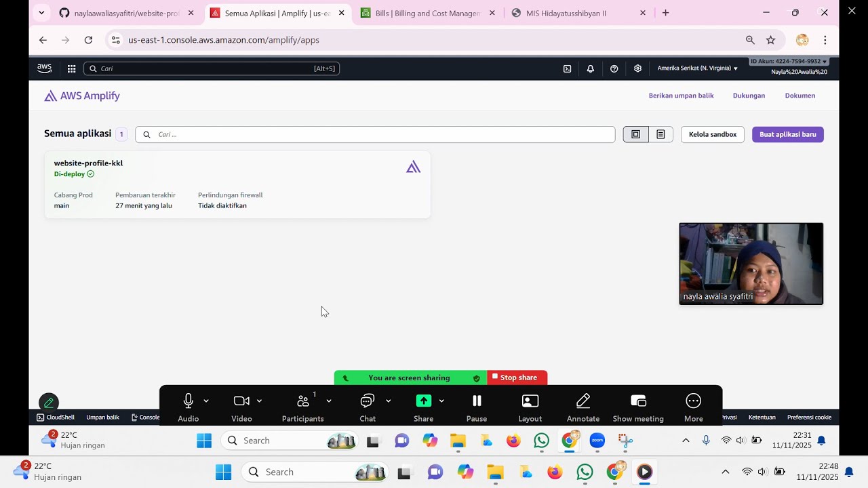The height and width of the screenshot is (488, 868).
Task: Open CloudShell from the AWS top bar icon
Action: pyautogui.click(x=567, y=68)
